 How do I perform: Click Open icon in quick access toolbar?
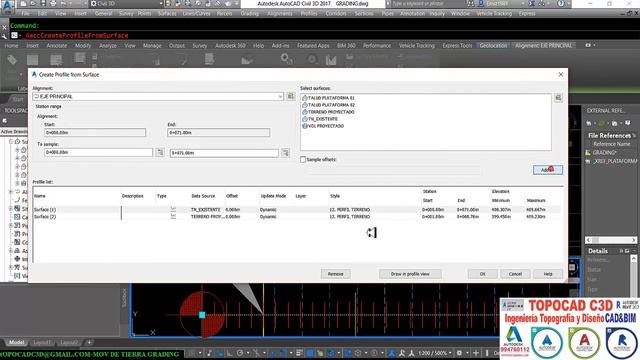pyautogui.click(x=33, y=4)
